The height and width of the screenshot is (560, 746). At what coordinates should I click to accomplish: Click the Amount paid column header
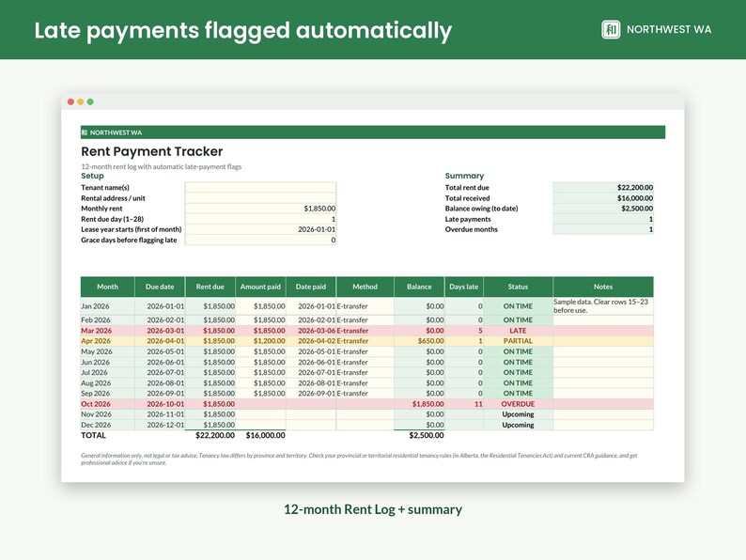260,287
